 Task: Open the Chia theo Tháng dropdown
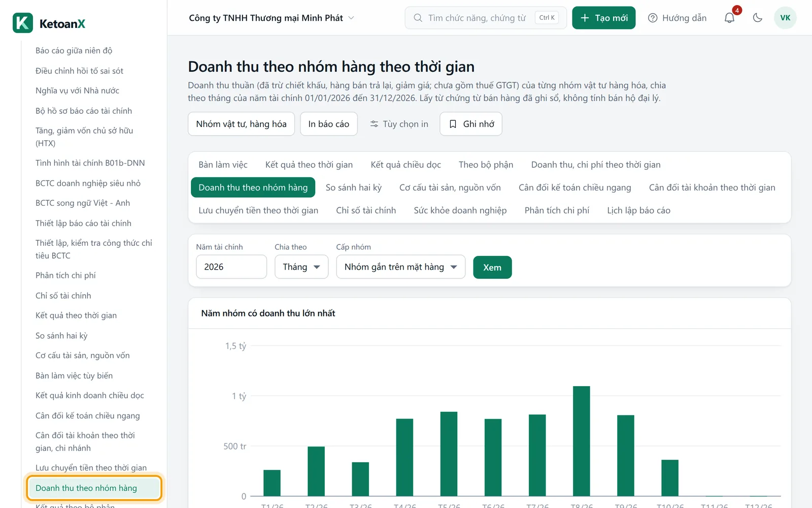click(301, 267)
